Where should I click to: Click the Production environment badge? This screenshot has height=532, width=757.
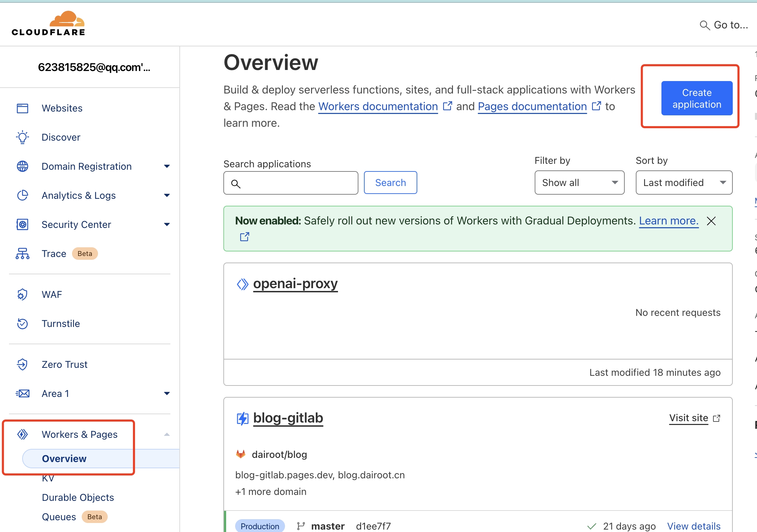tap(260, 526)
